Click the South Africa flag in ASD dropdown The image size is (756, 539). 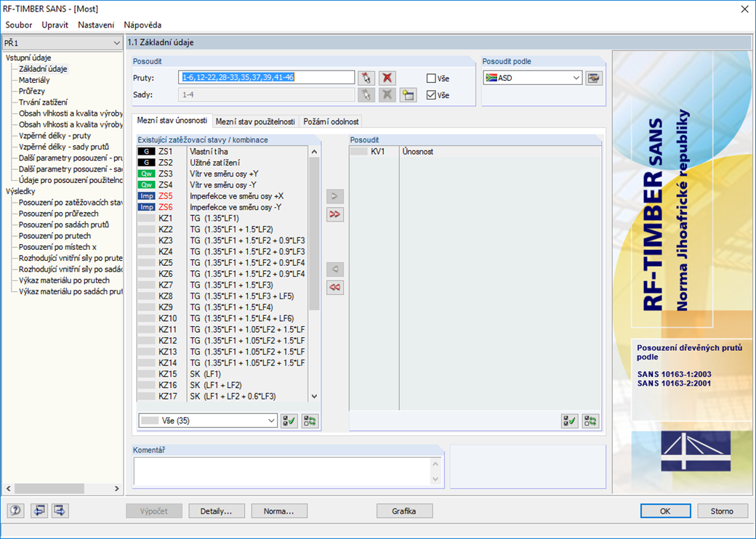491,78
